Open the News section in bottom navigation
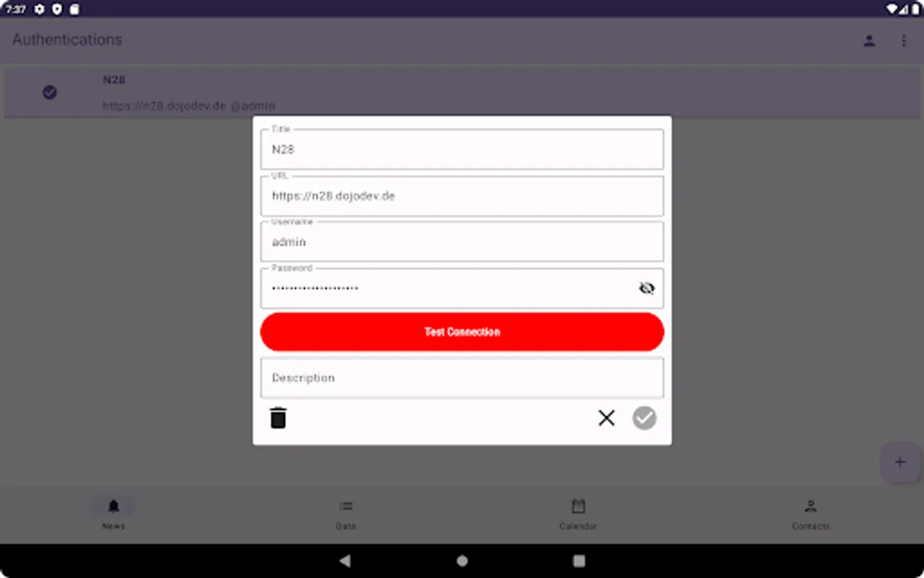This screenshot has height=578, width=924. (114, 513)
